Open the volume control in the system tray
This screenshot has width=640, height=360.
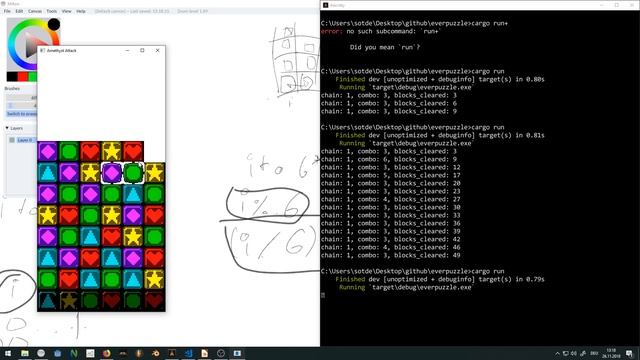coord(574,353)
